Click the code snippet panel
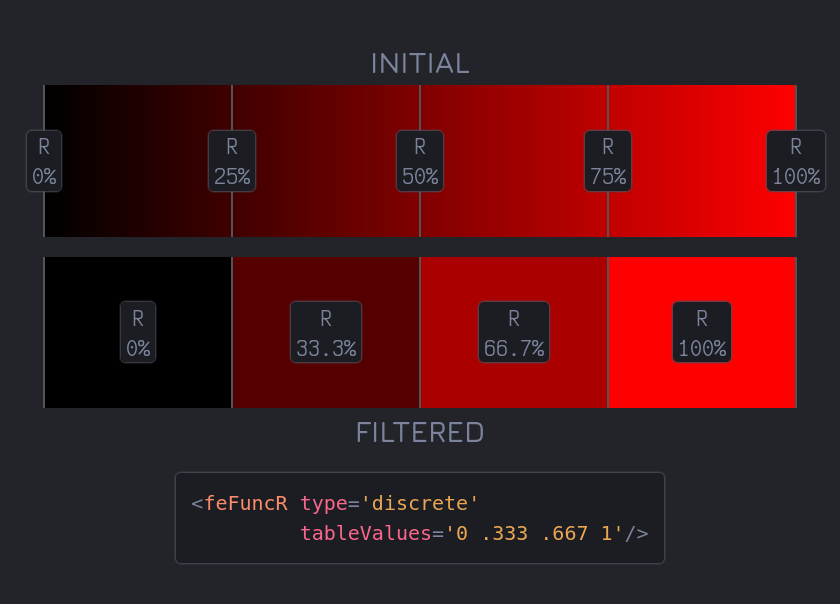The height and width of the screenshot is (604, 840). pos(420,518)
